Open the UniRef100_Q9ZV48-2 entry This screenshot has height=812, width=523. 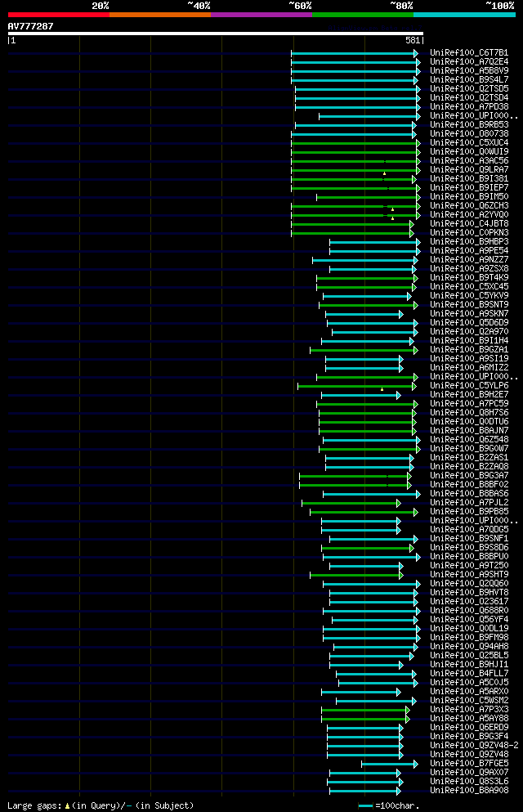[x=474, y=746]
